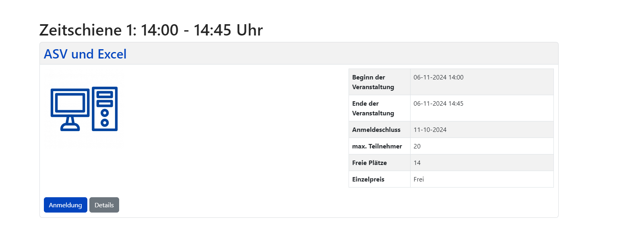Select the Einzelpreis label cell
Screen dimensions: 644x242
pyautogui.click(x=368, y=179)
